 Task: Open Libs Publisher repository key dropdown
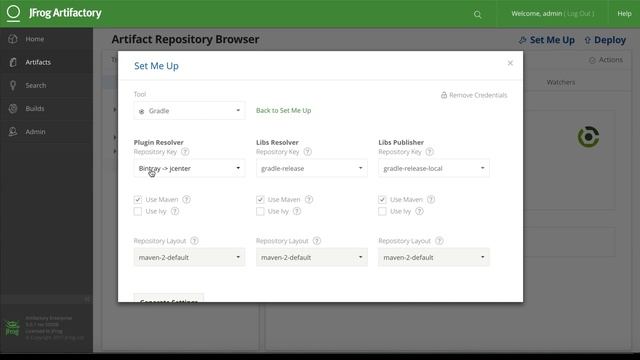pyautogui.click(x=434, y=168)
